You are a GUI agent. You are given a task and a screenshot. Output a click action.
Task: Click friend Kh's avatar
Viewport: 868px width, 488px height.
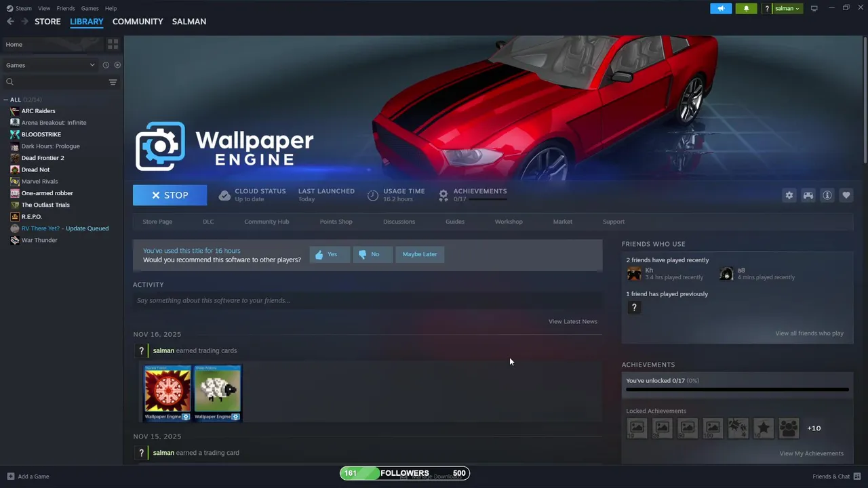point(634,274)
